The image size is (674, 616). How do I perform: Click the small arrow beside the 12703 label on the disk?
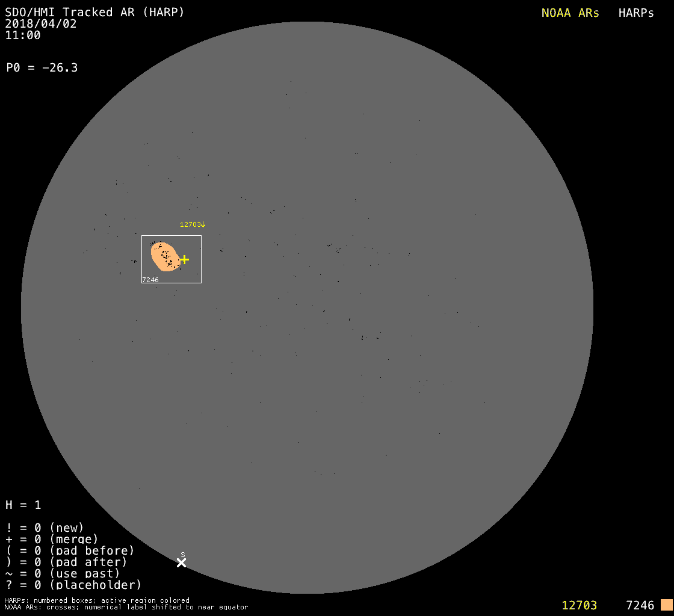[203, 224]
